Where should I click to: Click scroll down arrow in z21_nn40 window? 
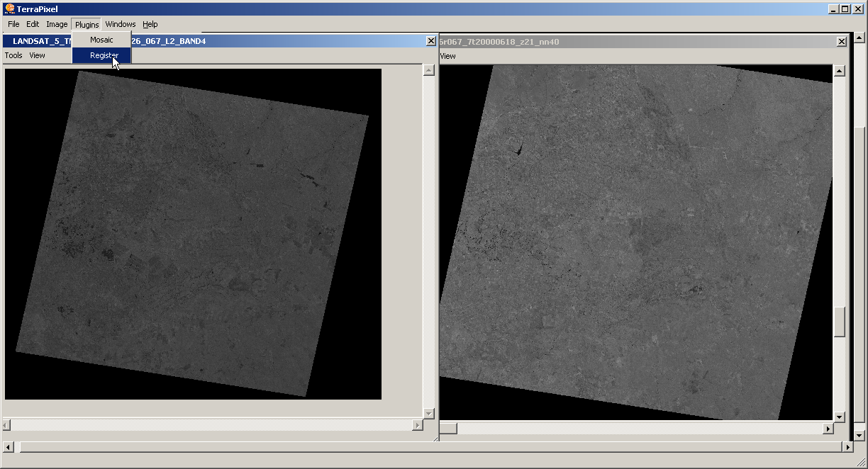840,417
